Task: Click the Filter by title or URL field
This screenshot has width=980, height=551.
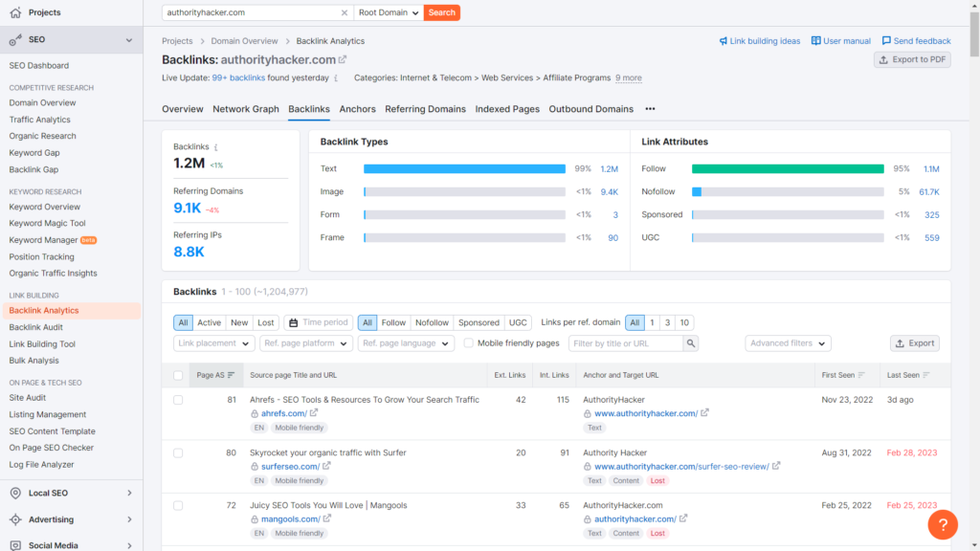Action: 626,343
